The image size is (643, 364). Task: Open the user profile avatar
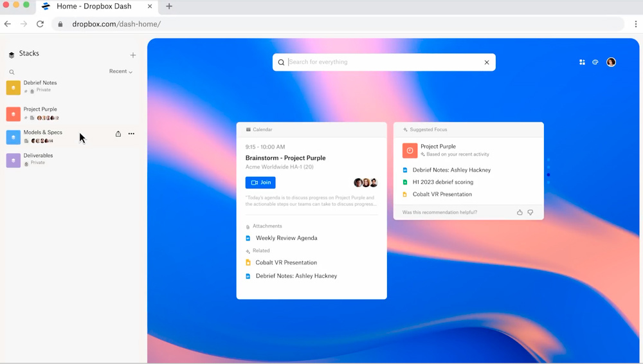pyautogui.click(x=611, y=62)
